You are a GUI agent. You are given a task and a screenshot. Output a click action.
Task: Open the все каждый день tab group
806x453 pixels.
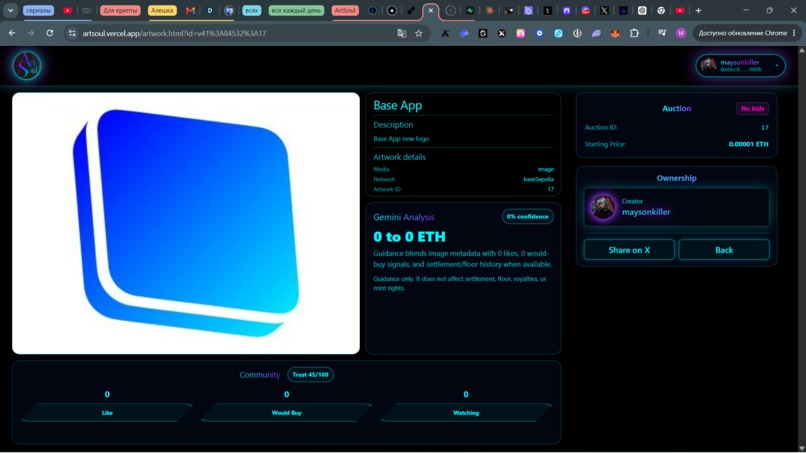coord(296,10)
